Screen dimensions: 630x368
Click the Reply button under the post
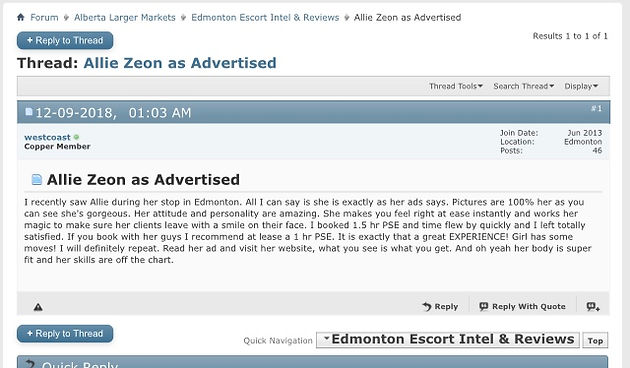point(440,307)
